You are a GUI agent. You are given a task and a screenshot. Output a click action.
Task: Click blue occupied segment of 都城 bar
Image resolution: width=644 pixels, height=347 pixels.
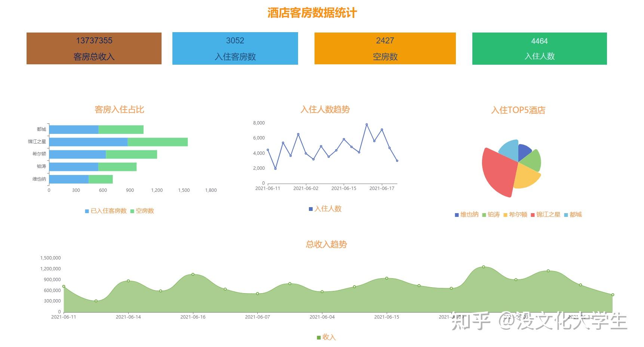pos(74,129)
